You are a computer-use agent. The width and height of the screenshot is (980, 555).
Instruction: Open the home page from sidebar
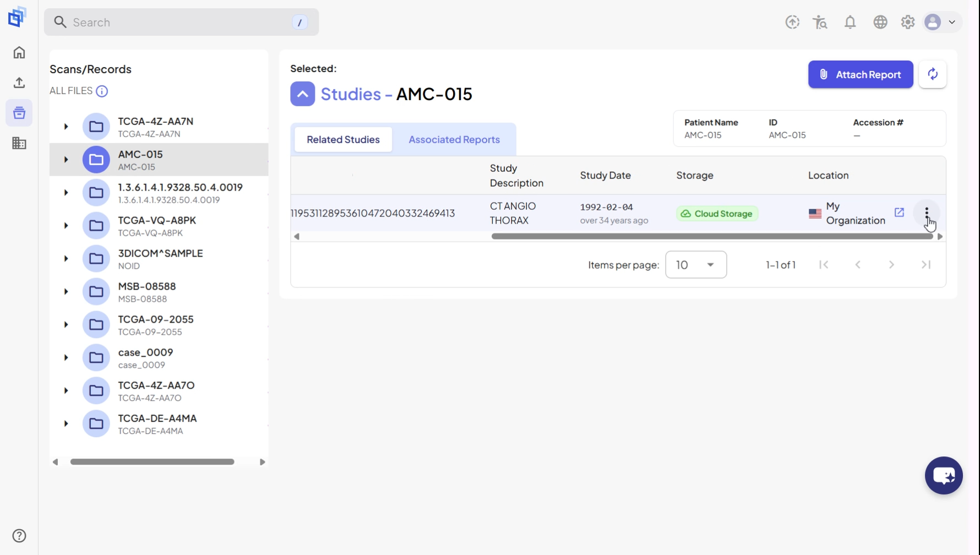(x=19, y=52)
